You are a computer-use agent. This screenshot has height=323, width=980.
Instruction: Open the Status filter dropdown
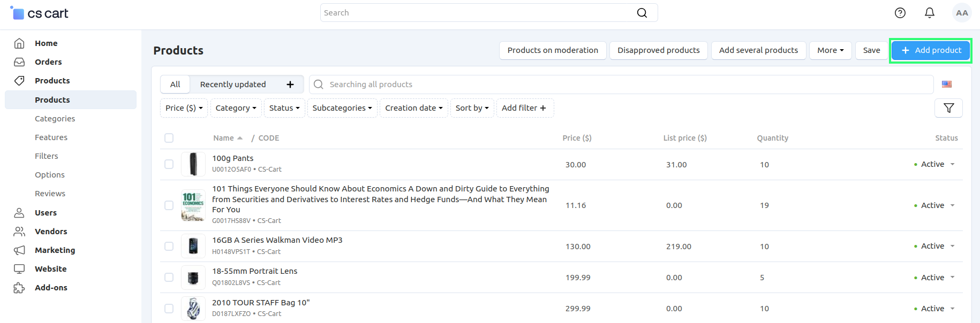284,108
